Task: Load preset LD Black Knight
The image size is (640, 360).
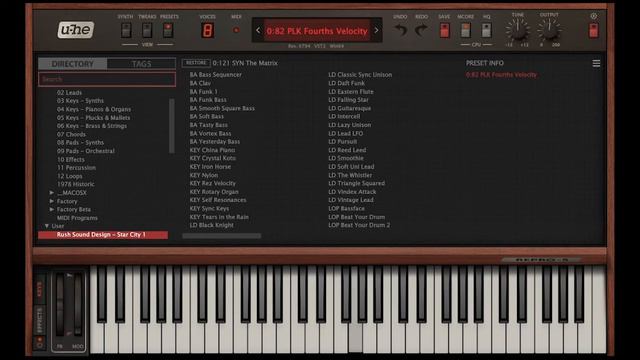Action: 211,225
